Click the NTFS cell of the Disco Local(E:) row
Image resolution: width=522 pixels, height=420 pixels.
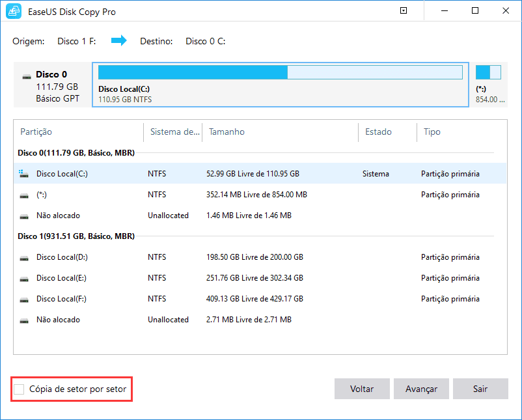point(157,278)
